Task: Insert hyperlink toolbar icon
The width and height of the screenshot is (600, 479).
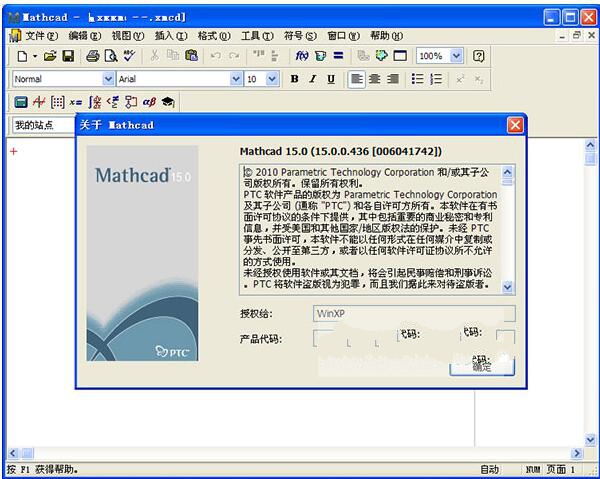Action: [x=363, y=56]
